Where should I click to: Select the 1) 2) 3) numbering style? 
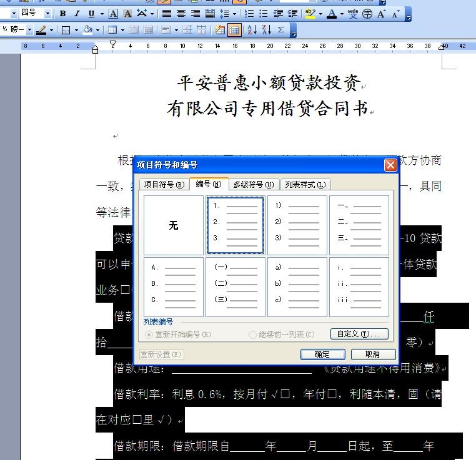[297, 225]
